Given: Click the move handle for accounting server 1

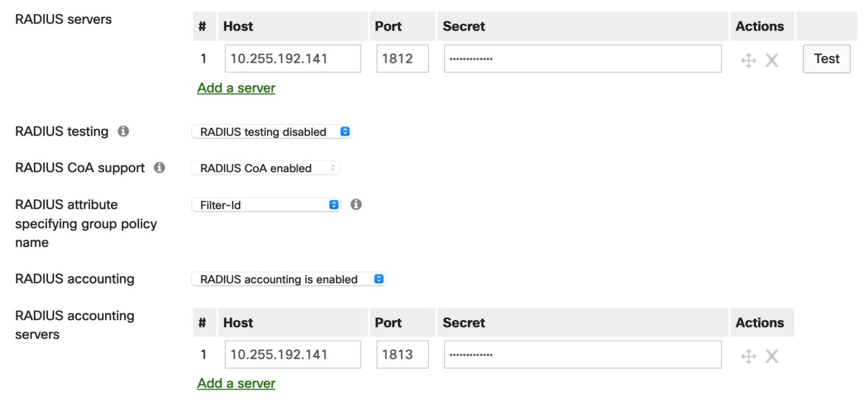Looking at the screenshot, I should [x=748, y=356].
